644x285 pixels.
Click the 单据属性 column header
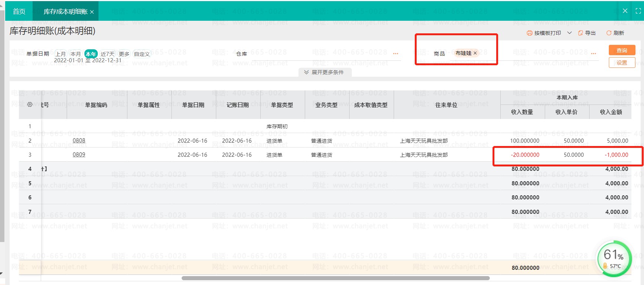[149, 105]
